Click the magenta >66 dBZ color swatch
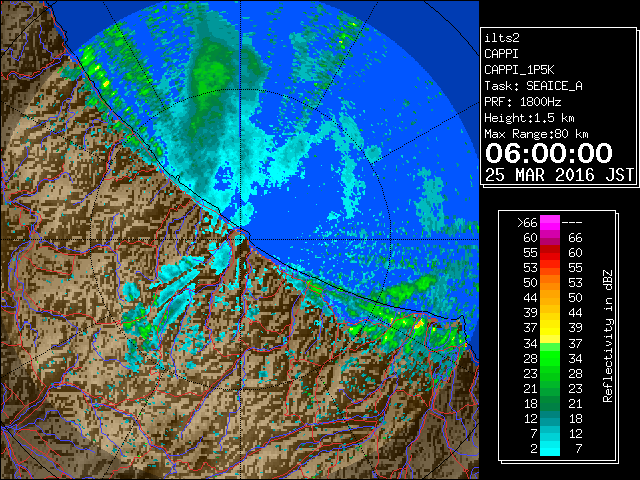 pyautogui.click(x=550, y=223)
